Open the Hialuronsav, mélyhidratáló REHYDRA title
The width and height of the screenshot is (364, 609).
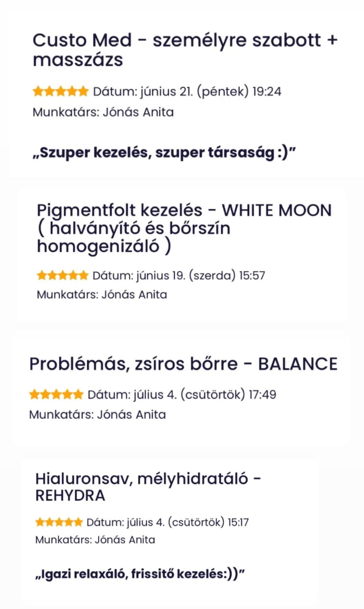(148, 487)
